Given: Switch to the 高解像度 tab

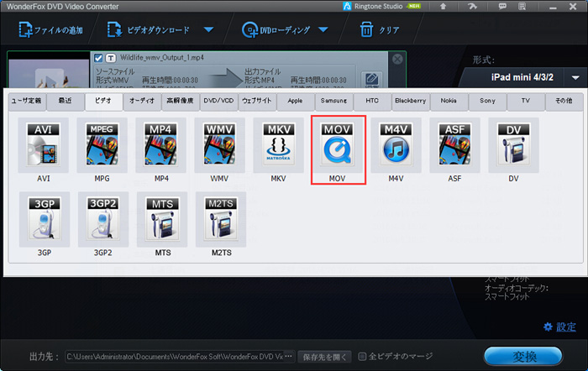Looking at the screenshot, I should 181,102.
